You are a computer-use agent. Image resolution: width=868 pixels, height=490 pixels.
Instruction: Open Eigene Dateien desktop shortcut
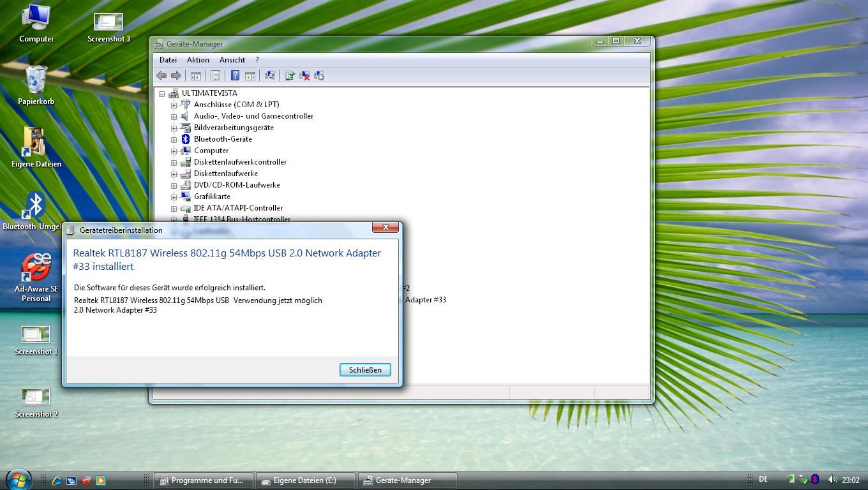36,147
